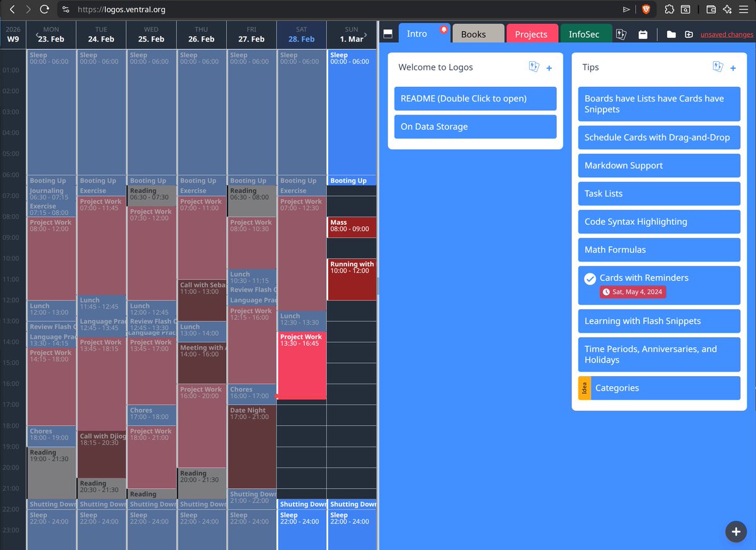Click the Brave Shields lion icon
This screenshot has width=756, height=550.
pos(646,9)
